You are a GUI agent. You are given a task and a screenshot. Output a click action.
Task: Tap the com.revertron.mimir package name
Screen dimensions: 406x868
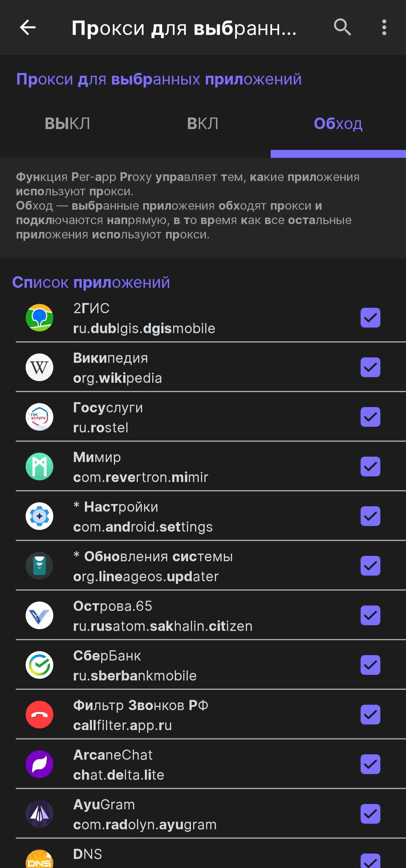pyautogui.click(x=140, y=477)
